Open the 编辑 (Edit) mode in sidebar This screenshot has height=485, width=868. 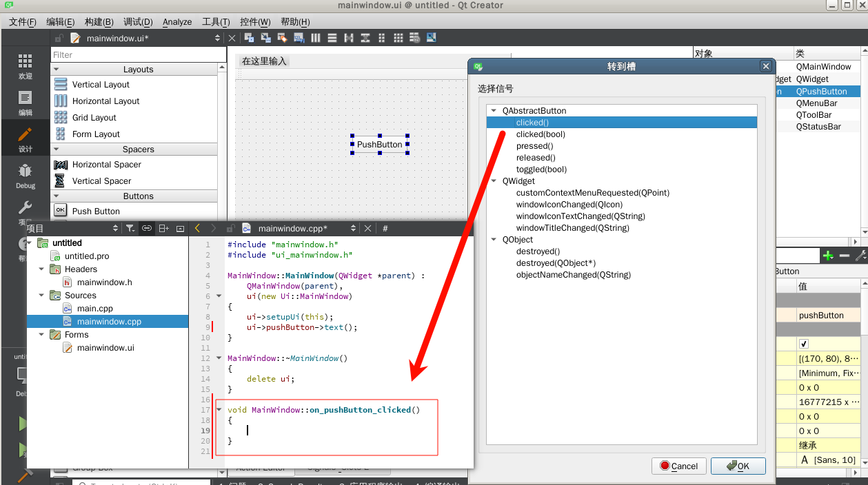pyautogui.click(x=25, y=102)
